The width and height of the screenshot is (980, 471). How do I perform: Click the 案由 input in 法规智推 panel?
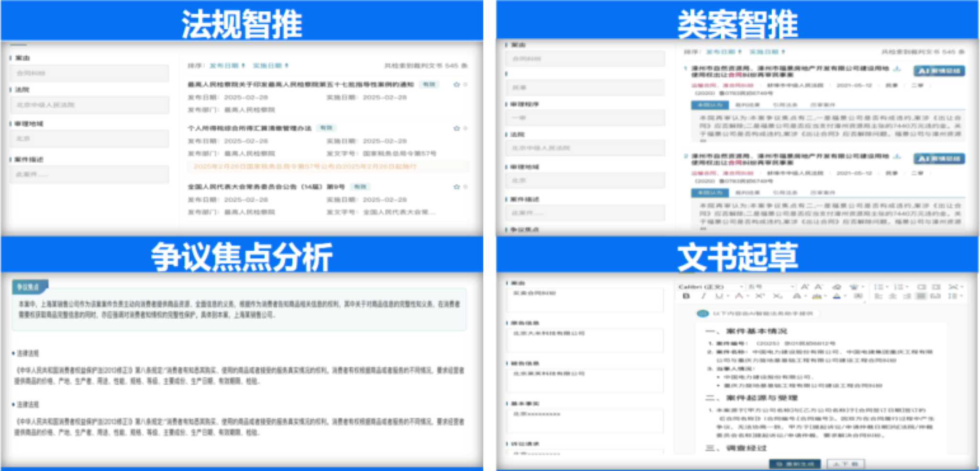click(89, 73)
